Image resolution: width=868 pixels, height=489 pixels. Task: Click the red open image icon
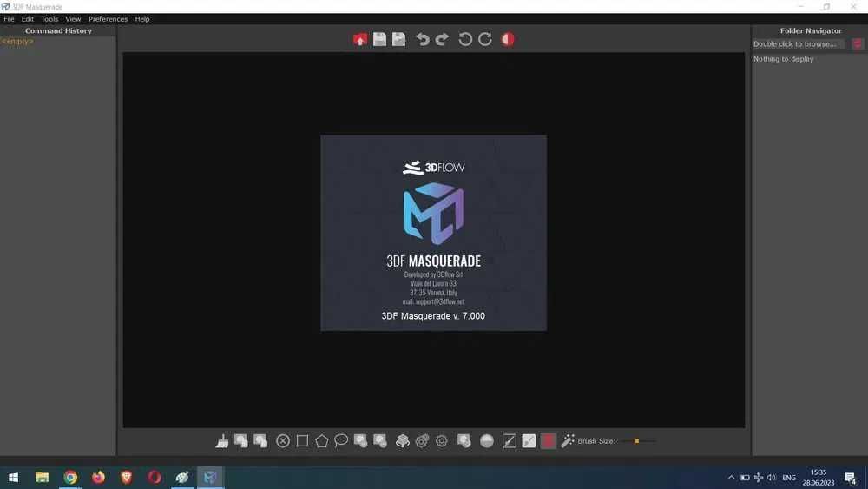360,39
